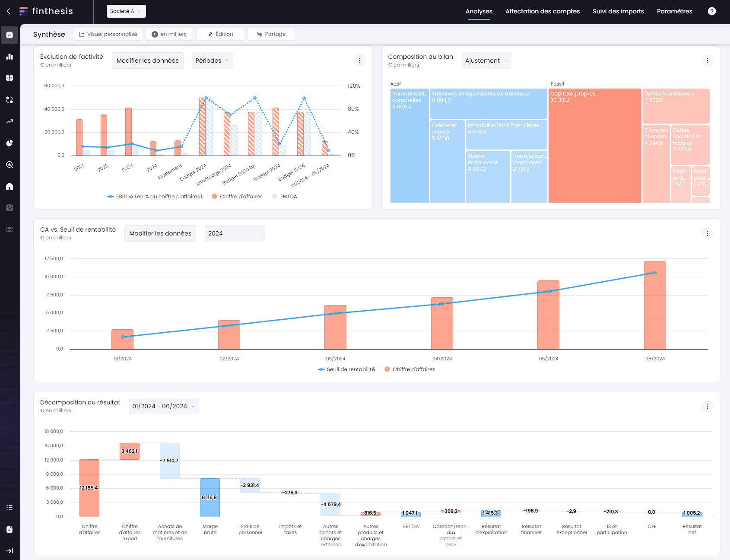Open options menu for Évolution de l'activité

coord(359,60)
